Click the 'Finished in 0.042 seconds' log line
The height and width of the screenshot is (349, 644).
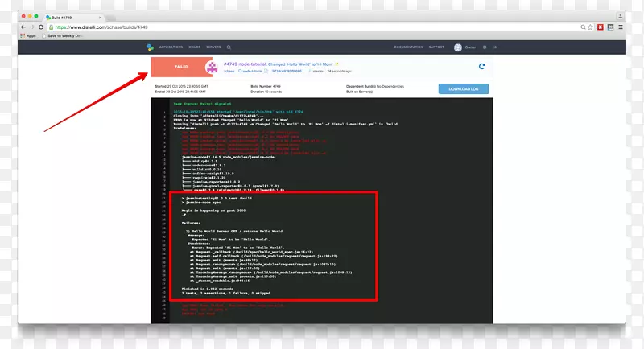click(x=208, y=289)
